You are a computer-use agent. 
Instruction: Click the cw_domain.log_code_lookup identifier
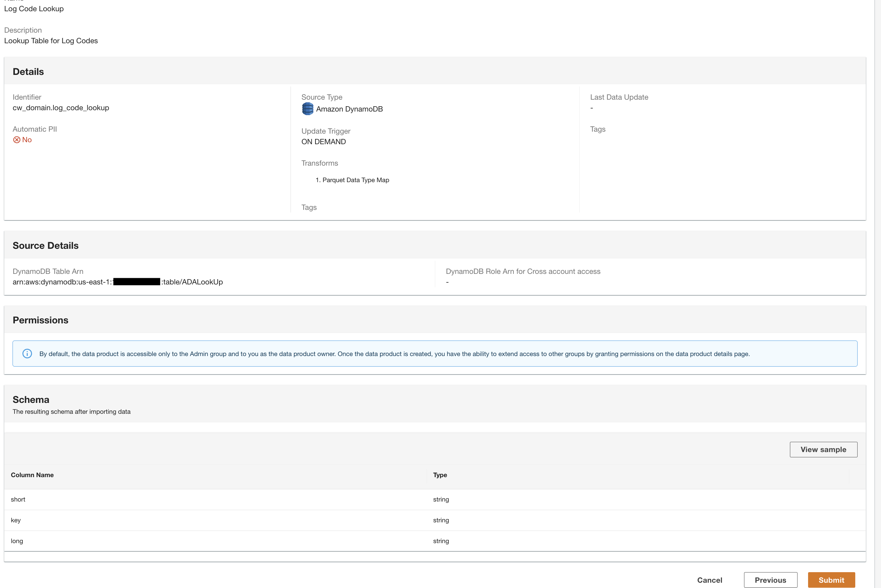tap(61, 108)
